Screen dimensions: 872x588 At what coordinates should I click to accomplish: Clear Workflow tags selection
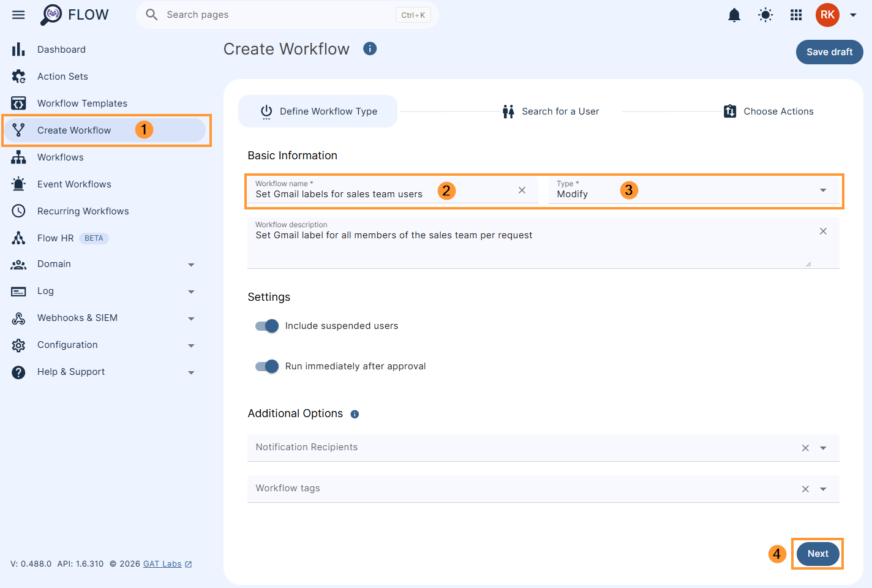tap(805, 489)
